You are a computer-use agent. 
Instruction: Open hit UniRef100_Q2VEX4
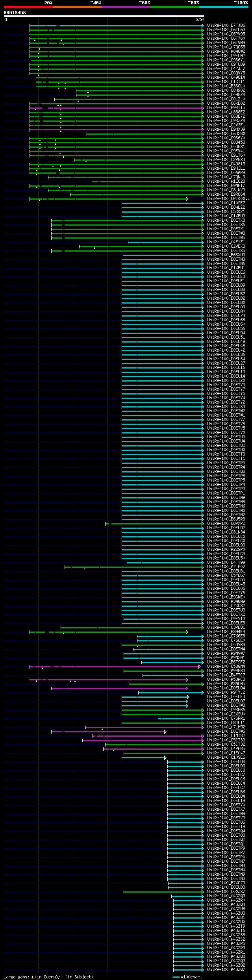[x=226, y=160]
